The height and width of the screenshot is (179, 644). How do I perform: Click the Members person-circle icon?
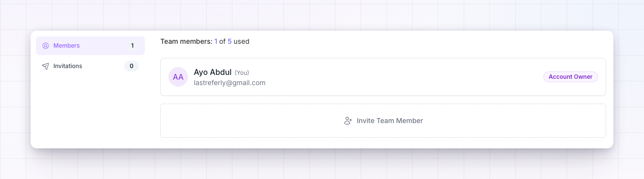tap(46, 46)
